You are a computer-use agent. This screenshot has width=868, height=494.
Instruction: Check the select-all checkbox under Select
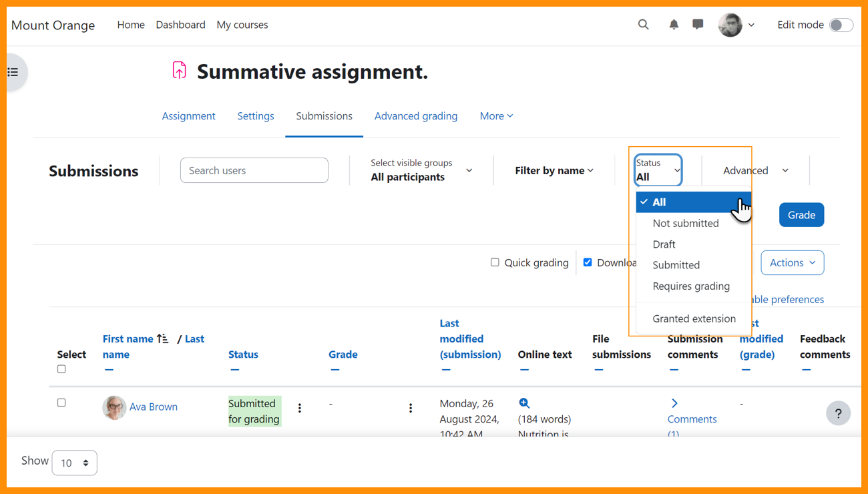61,369
